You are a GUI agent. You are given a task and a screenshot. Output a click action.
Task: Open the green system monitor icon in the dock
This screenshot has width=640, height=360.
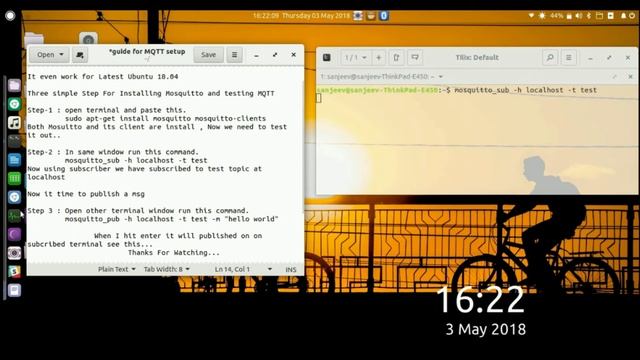[14, 216]
